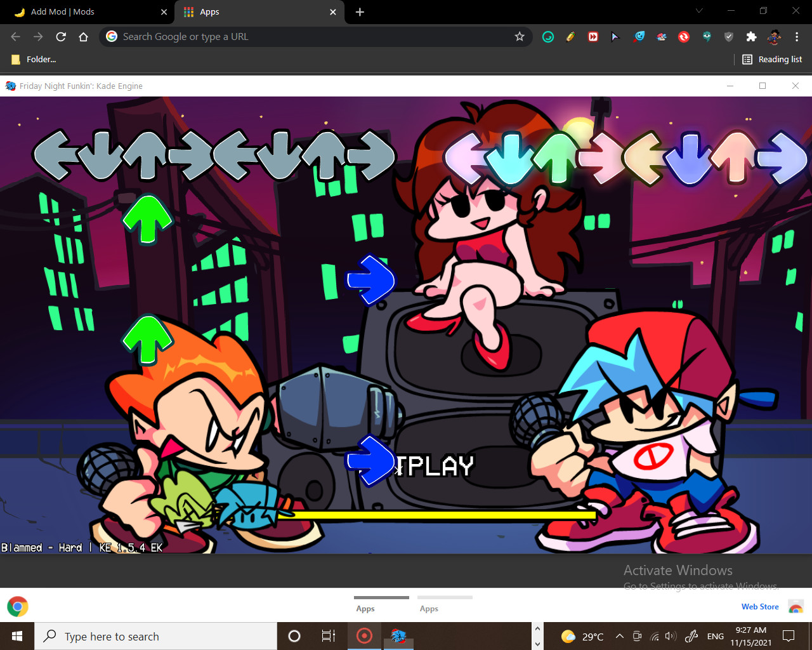812x650 pixels.
Task: Select the second Apps page tab
Action: [x=445, y=604]
